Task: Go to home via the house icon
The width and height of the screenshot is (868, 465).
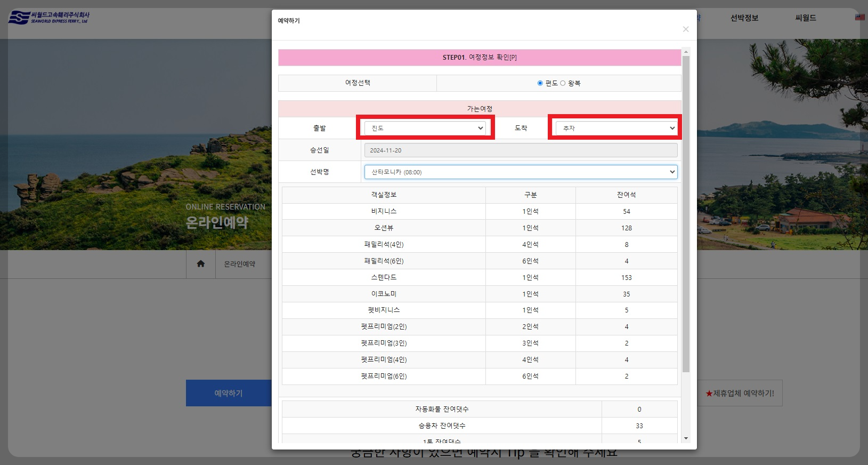Action: 201,263
